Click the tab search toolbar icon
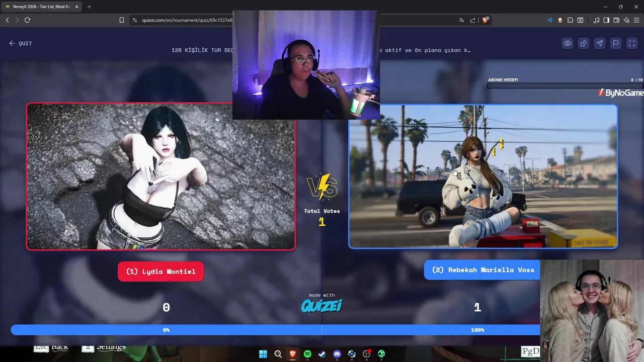This screenshot has width=644, height=362. click(580, 20)
